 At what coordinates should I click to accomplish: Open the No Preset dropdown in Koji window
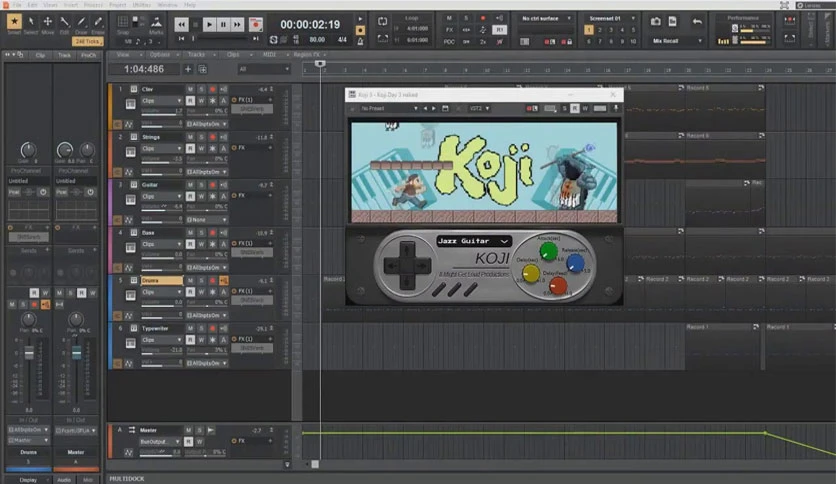coord(389,108)
